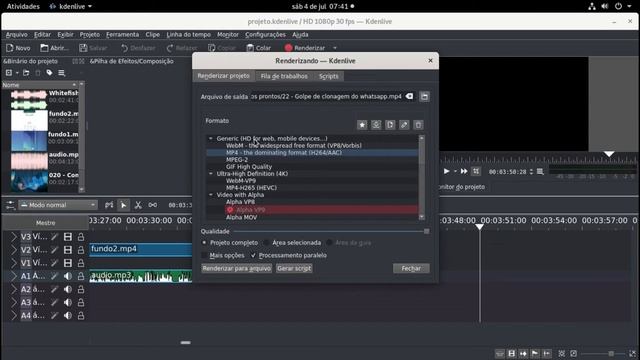Click Abrir in main toolbar
Screen dimensions: 640x360
click(x=55, y=48)
